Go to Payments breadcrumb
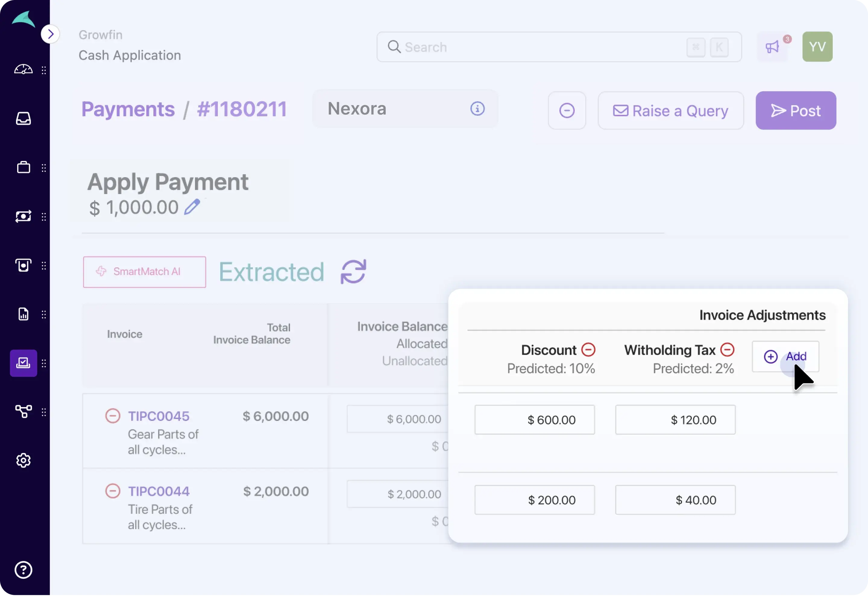868x596 pixels. pyautogui.click(x=128, y=109)
